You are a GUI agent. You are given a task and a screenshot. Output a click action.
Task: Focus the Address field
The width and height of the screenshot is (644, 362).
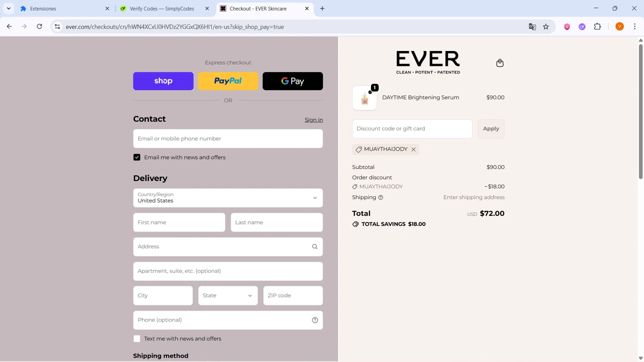(228, 247)
